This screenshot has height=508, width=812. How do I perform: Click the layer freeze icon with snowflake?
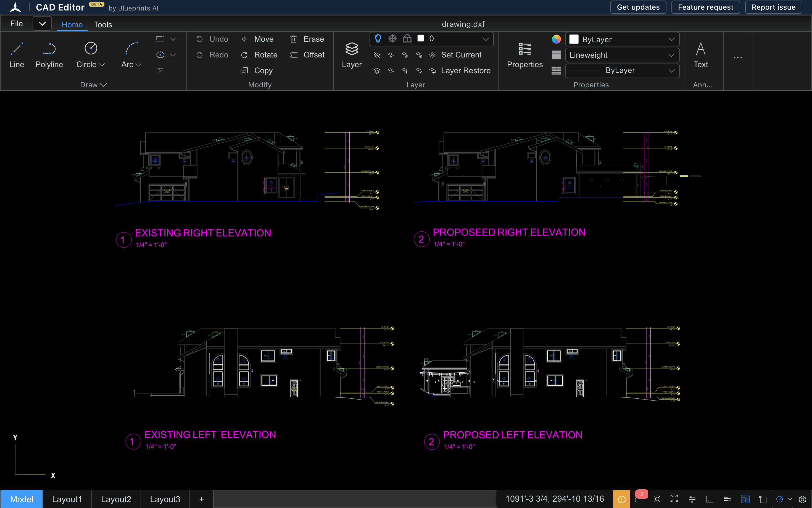coord(405,55)
